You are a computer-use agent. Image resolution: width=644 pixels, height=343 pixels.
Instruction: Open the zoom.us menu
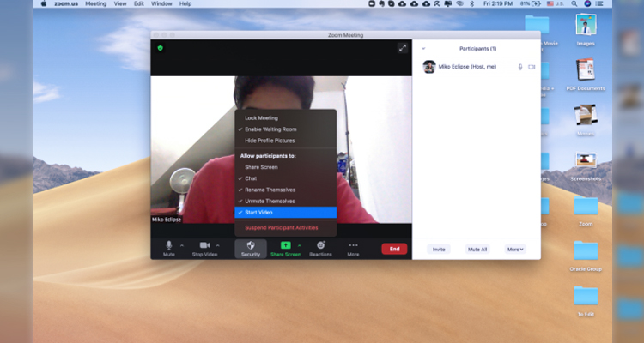coord(66,3)
